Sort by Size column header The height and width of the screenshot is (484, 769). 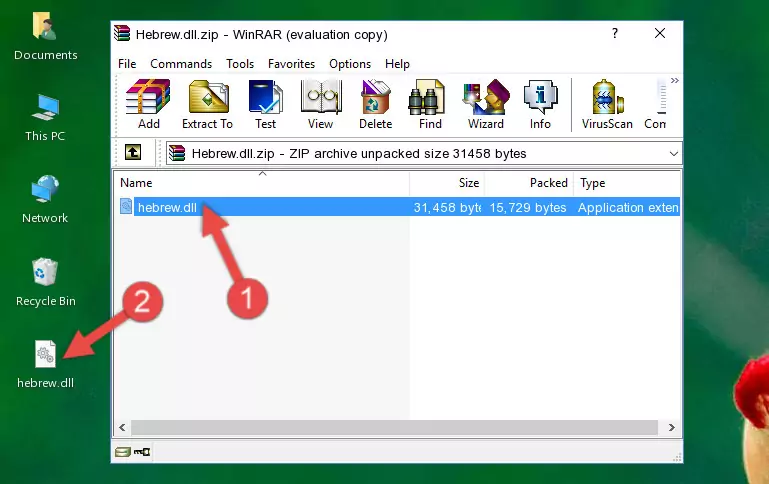point(447,182)
